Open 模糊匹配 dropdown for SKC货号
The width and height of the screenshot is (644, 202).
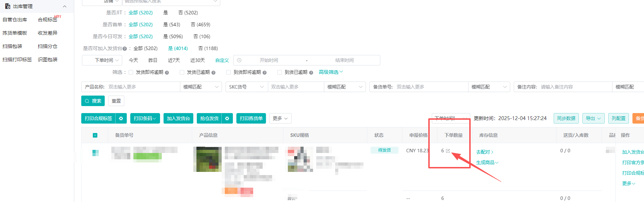coord(345,87)
